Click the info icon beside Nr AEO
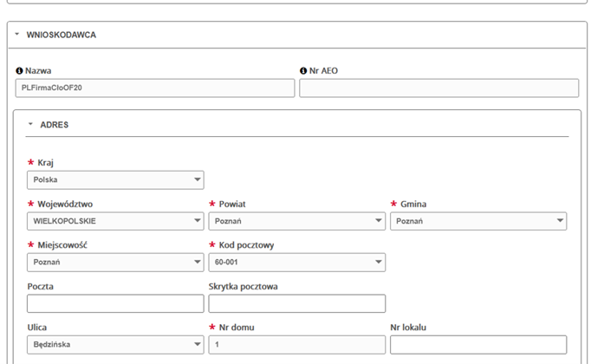Viewport: 591px width, 364px height. [x=303, y=71]
